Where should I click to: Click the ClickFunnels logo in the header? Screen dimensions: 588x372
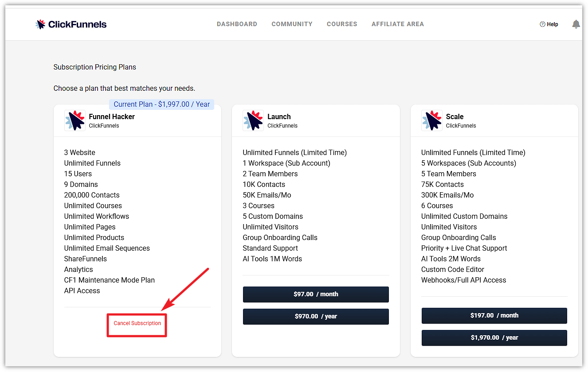[x=71, y=24]
